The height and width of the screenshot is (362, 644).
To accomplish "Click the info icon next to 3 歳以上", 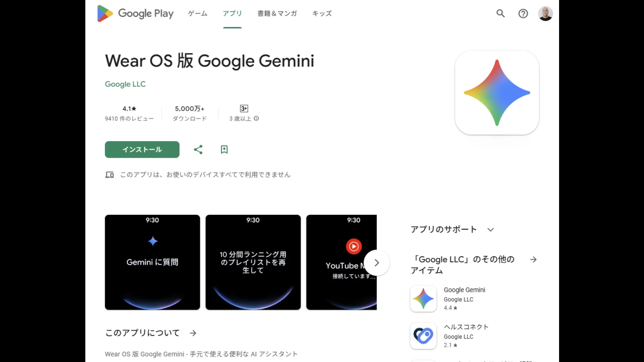I will click(x=256, y=119).
